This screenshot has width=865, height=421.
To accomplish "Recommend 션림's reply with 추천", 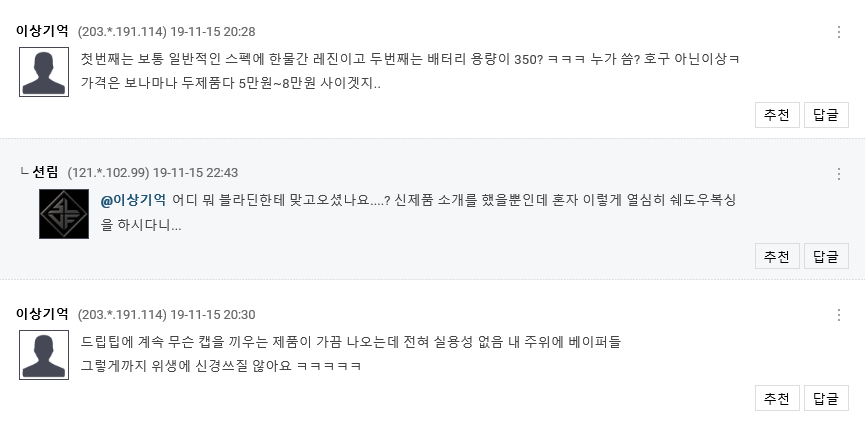I will click(777, 257).
